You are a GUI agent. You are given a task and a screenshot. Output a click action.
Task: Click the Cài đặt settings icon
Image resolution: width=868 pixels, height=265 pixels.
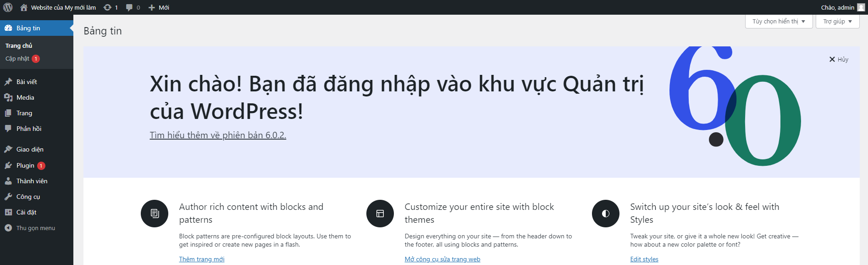(x=8, y=212)
